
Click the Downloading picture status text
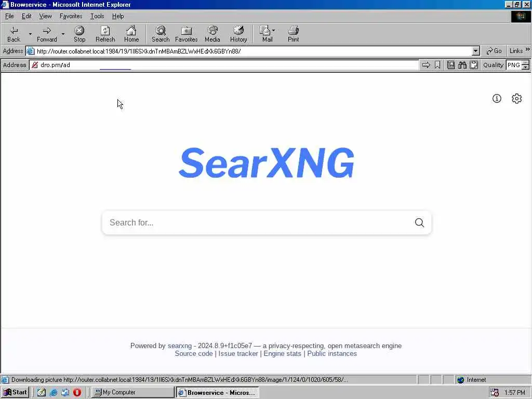point(179,380)
